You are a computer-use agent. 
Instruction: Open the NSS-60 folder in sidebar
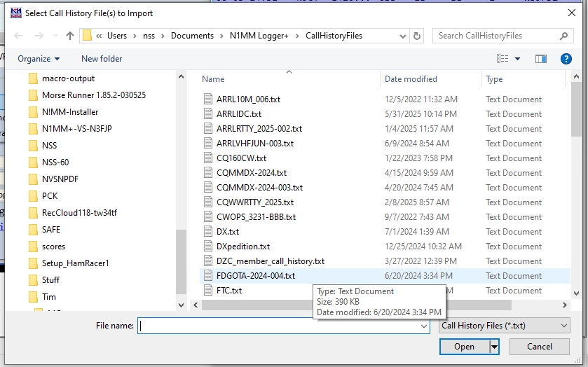(55, 162)
